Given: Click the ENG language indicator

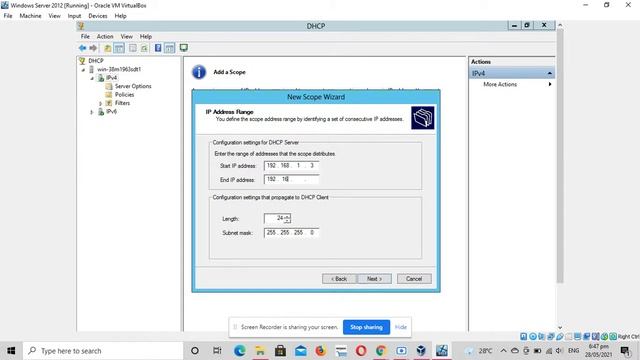Looking at the screenshot, I should coord(573,351).
